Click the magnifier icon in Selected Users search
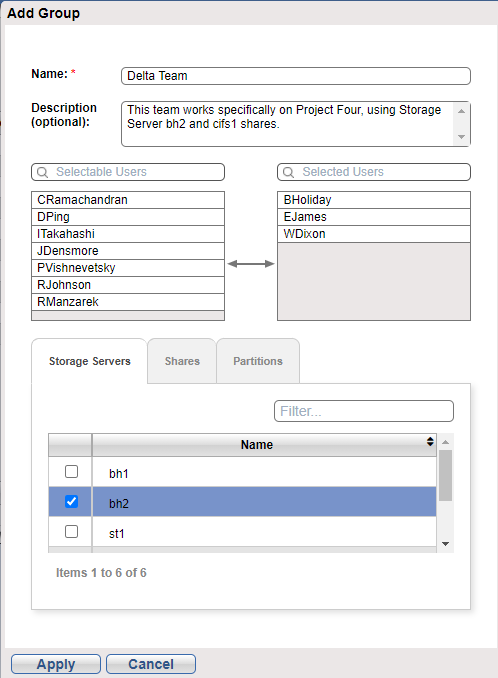 point(288,172)
